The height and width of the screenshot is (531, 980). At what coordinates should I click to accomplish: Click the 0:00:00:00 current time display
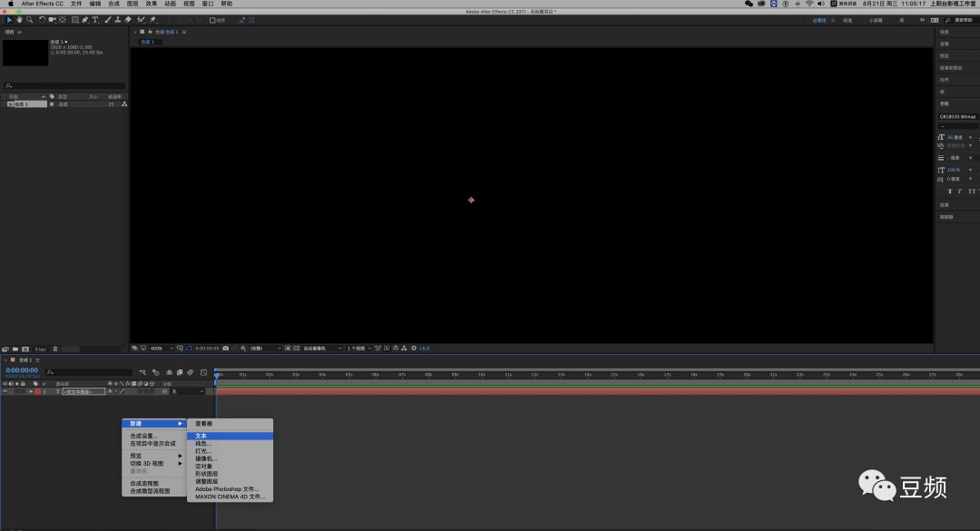coord(22,370)
